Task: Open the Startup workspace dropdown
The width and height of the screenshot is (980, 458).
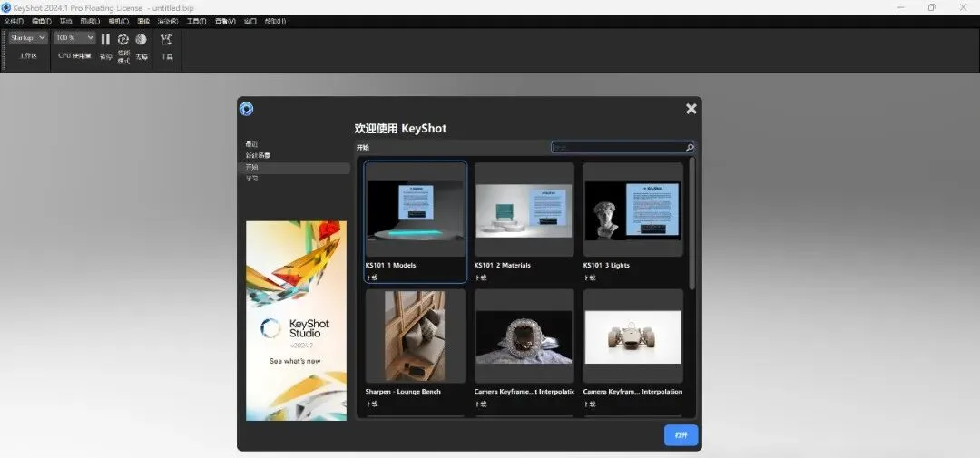Action: coord(28,38)
